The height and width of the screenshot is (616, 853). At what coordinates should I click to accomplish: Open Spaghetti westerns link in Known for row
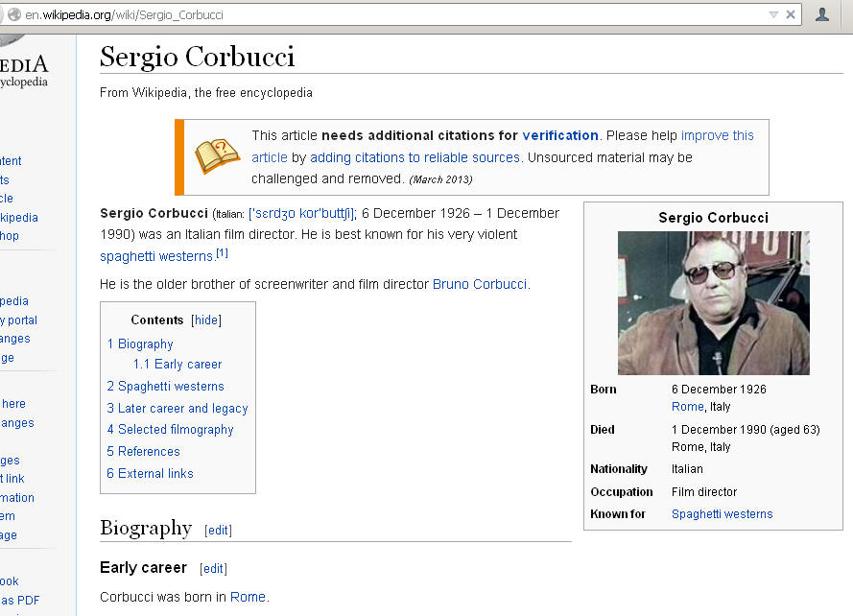722,514
